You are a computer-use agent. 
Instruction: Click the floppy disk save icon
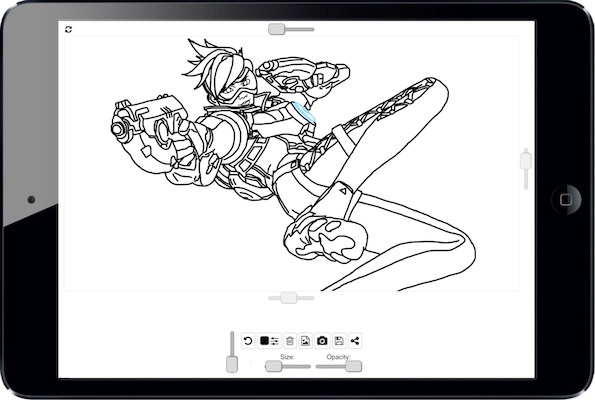339,341
